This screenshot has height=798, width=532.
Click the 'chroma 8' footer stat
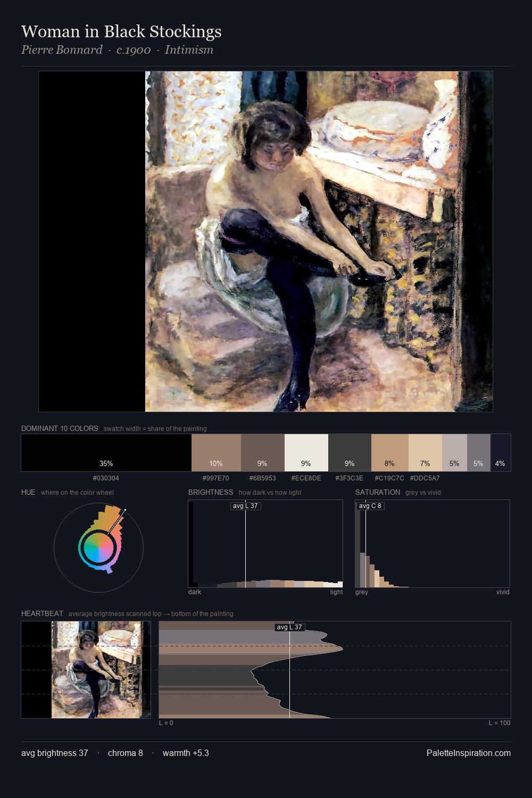(x=126, y=753)
